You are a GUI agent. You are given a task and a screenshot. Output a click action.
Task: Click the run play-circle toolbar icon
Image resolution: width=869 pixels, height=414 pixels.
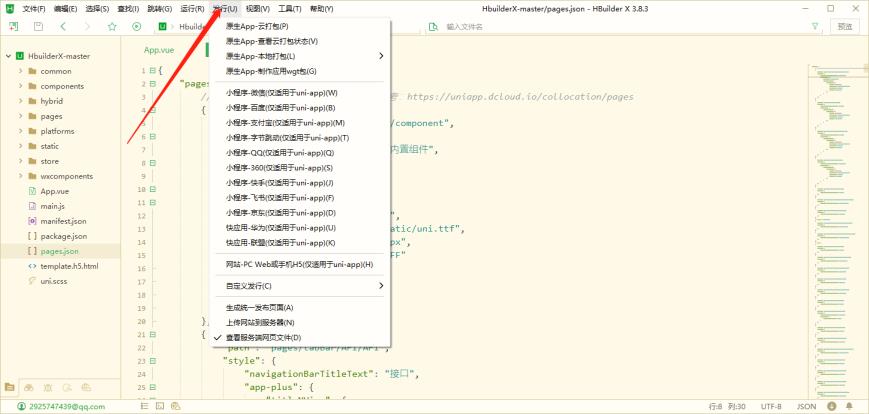[136, 26]
